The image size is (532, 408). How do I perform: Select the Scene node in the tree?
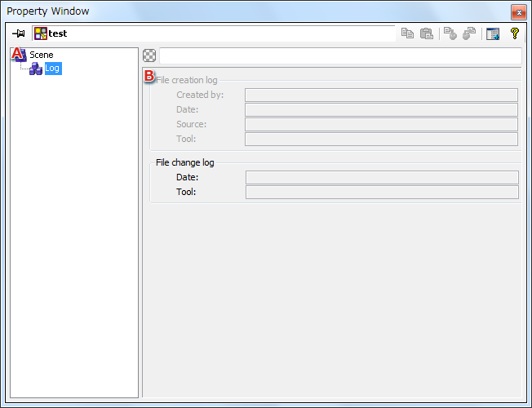pyautogui.click(x=41, y=55)
